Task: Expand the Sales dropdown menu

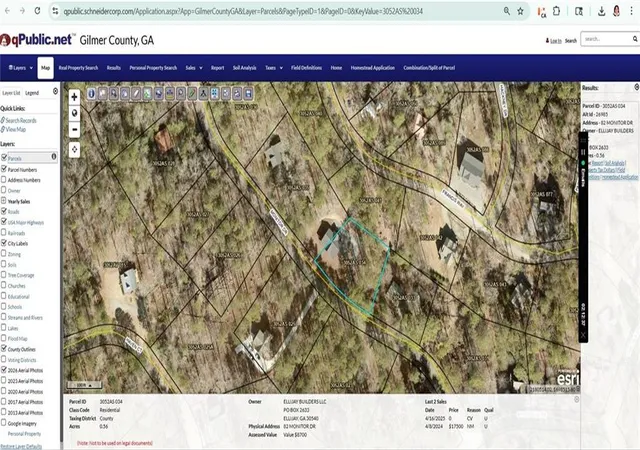Action: (194, 68)
